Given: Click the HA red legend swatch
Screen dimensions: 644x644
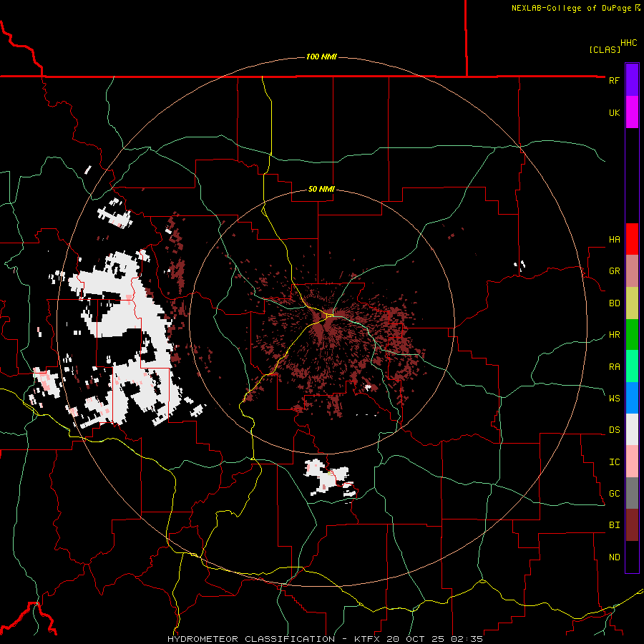Looking at the screenshot, I should [x=632, y=239].
